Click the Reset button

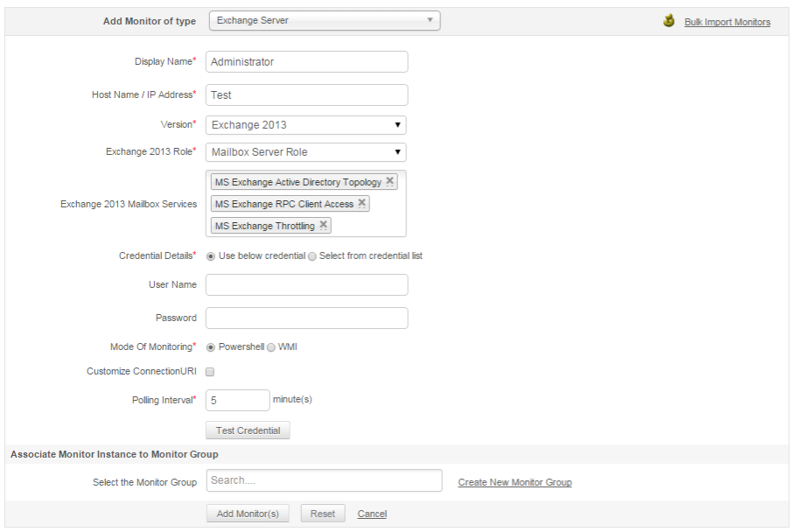pyautogui.click(x=323, y=514)
